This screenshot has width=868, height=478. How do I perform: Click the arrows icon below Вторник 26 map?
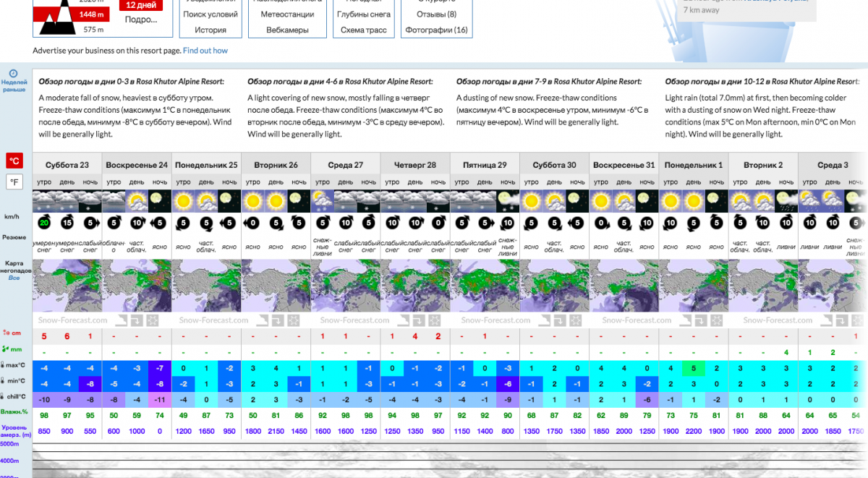point(276,320)
